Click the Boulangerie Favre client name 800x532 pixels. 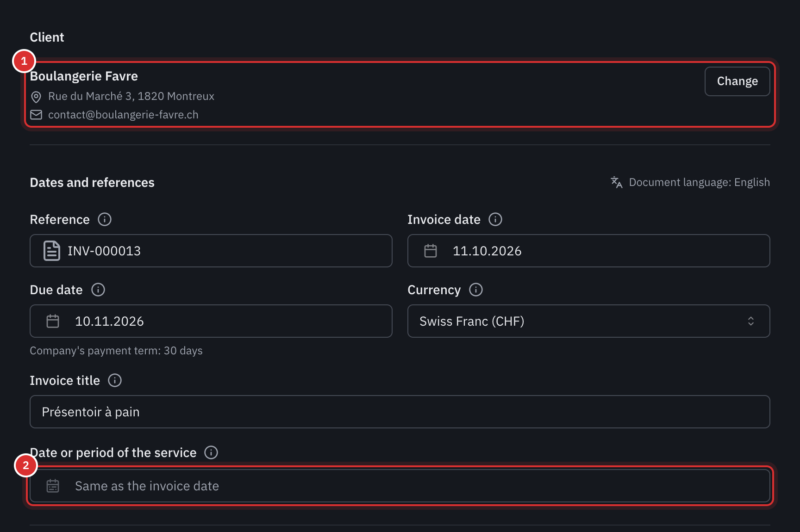[x=84, y=76]
